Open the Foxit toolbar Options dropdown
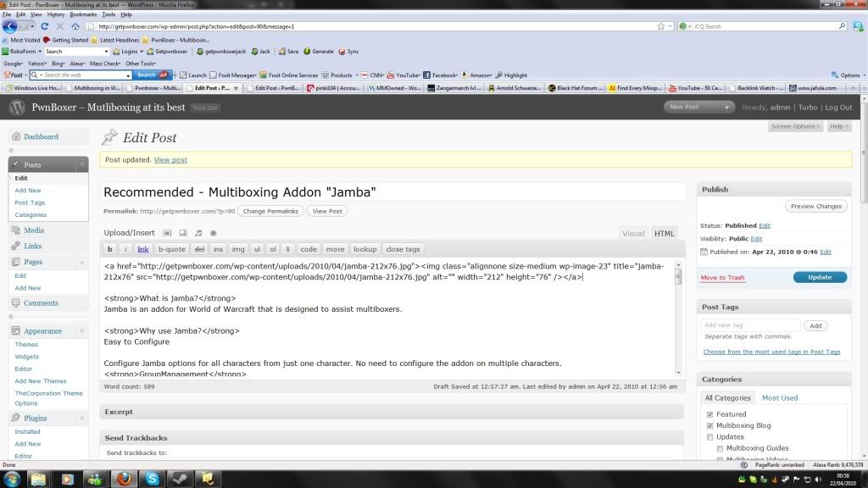Viewport: 868px width, 488px height. [849, 75]
